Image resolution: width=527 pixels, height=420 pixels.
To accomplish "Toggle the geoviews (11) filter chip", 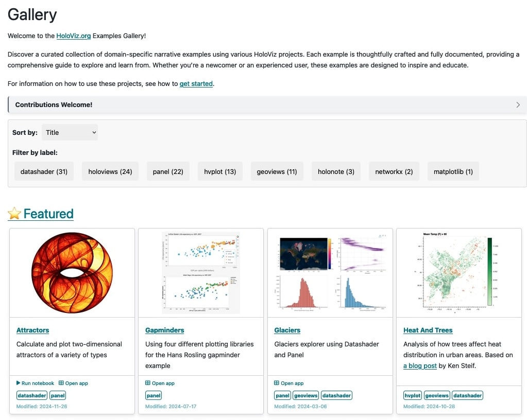I will click(x=277, y=171).
